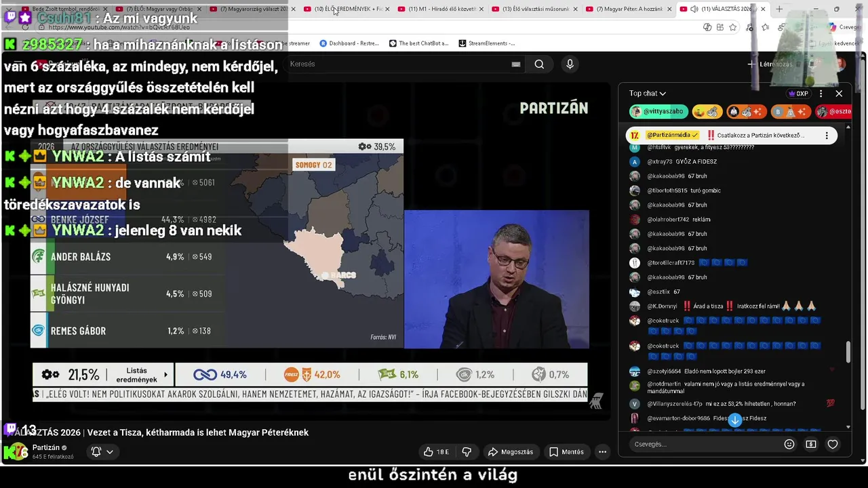
Task: Click the @eszte member chip in chat
Action: [833, 111]
